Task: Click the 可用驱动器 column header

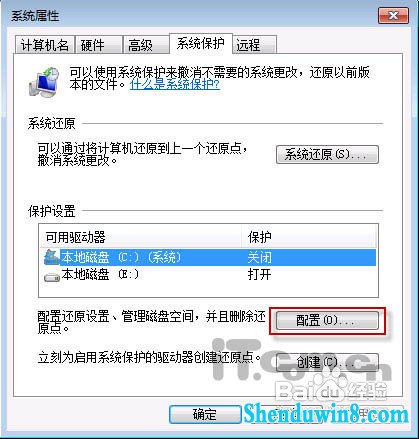Action: (141, 237)
